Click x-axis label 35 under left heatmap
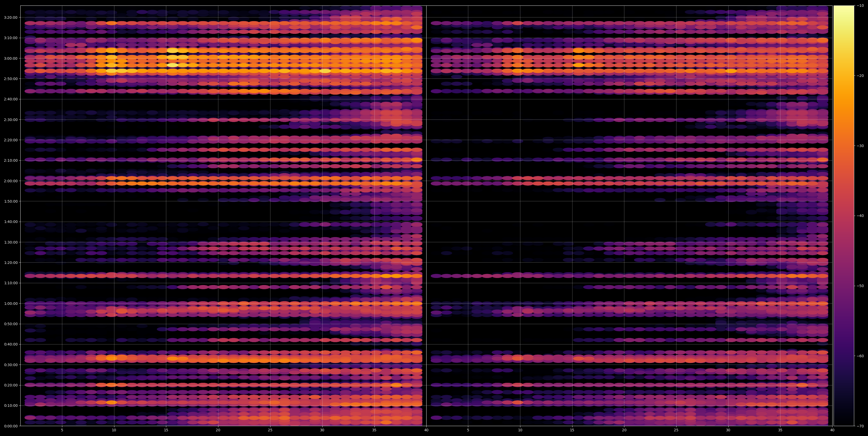The width and height of the screenshot is (868, 436). click(374, 430)
